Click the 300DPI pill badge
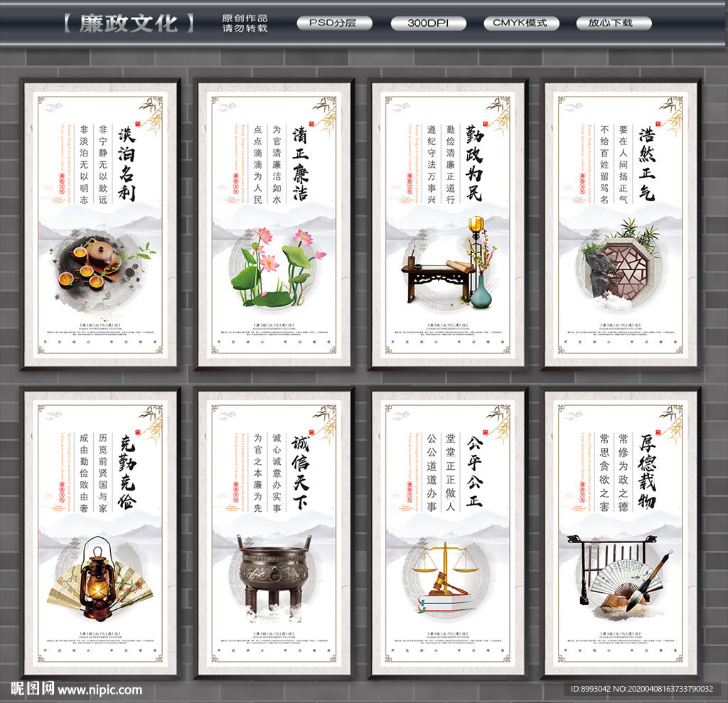 coord(428,23)
